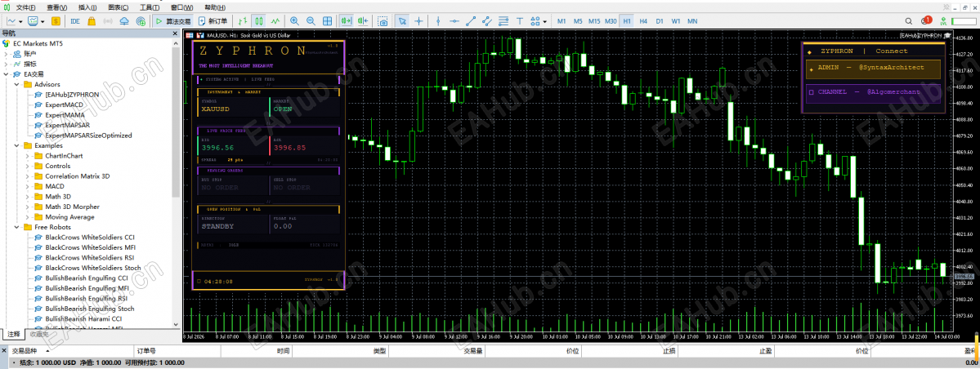Toggle line chart display mode
The height and width of the screenshot is (369, 980).
click(x=275, y=20)
